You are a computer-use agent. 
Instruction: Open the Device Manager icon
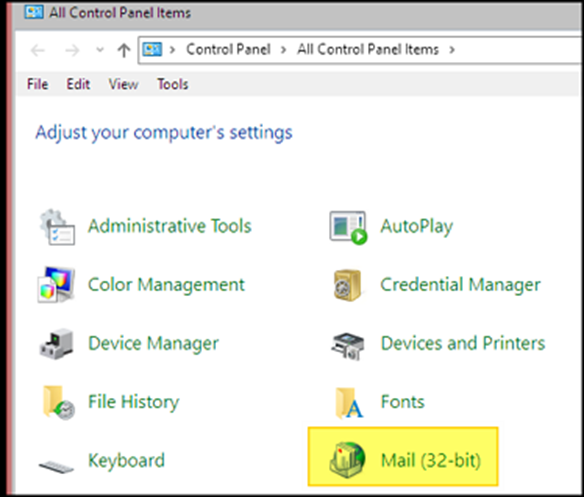click(56, 344)
